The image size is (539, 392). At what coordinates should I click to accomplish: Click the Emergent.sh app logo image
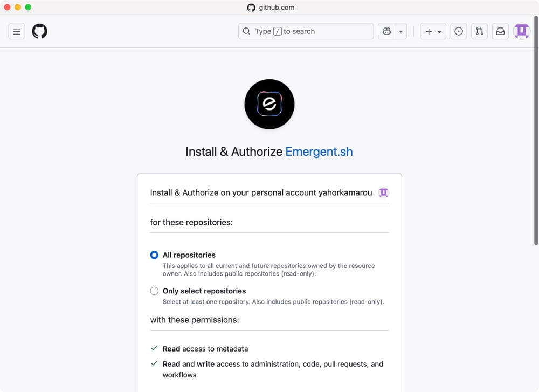pos(269,104)
